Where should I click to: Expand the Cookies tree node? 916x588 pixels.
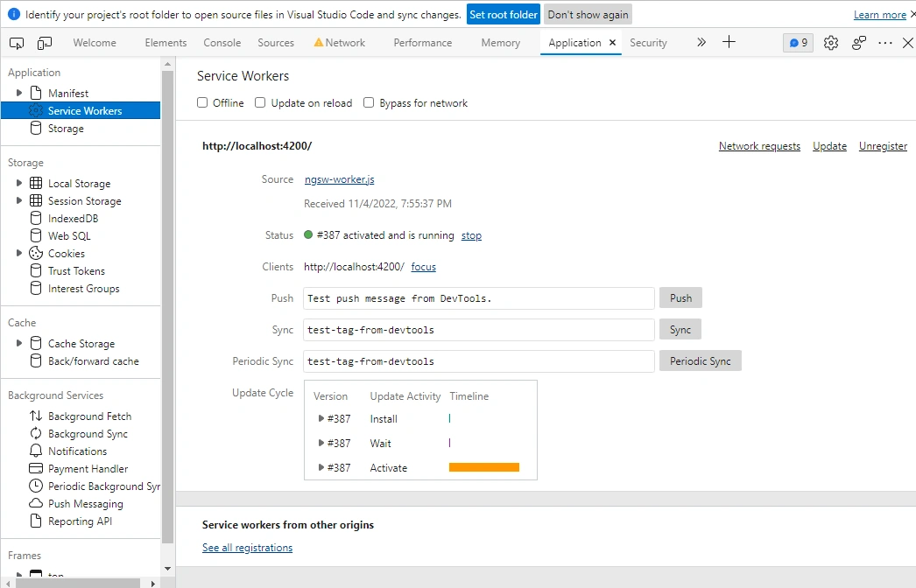[x=18, y=253]
